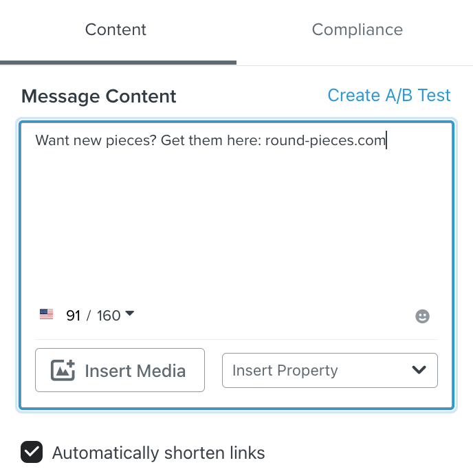
Task: Expand the character count caret arrow
Action: pyautogui.click(x=130, y=314)
